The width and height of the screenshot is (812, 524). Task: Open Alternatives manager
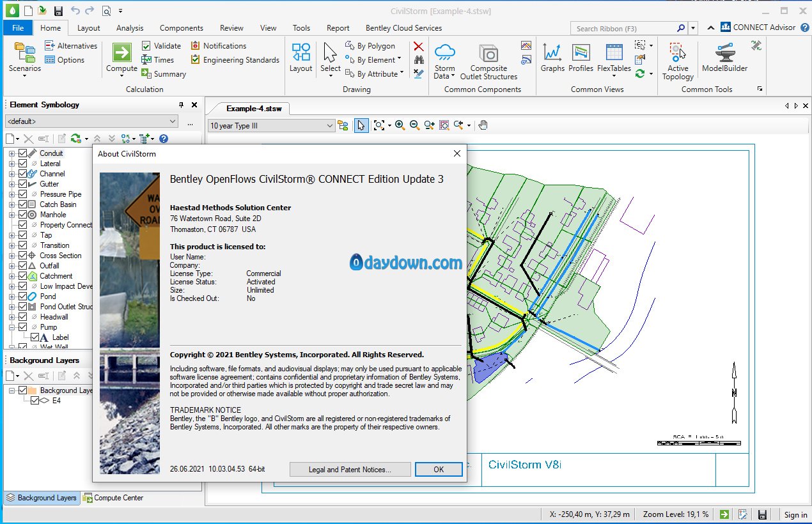tap(71, 46)
